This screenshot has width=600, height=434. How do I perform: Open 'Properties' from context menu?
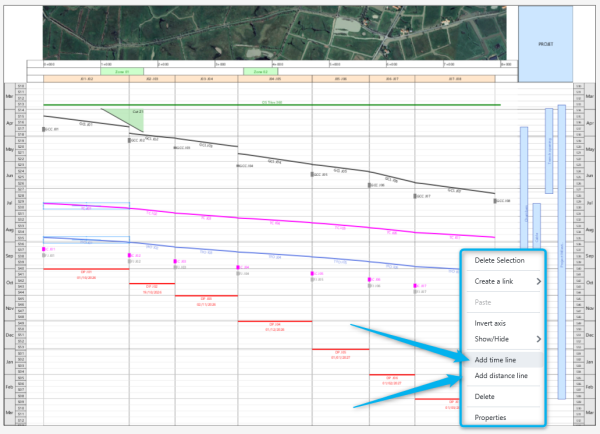(491, 417)
